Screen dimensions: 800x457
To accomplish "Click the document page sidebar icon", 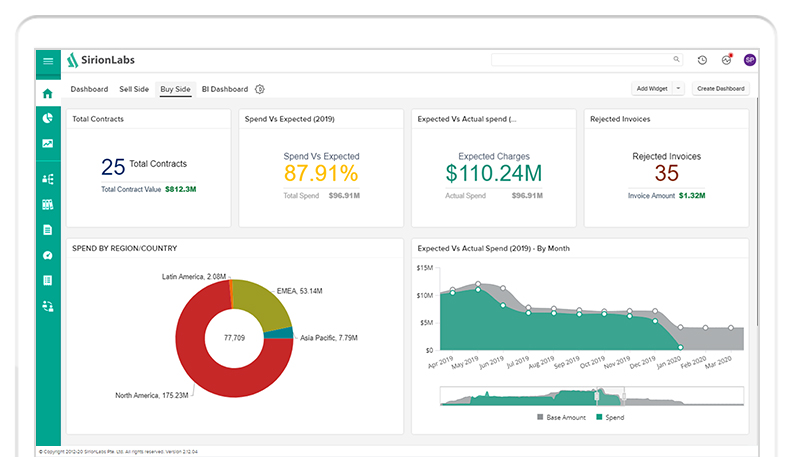I will [x=47, y=230].
